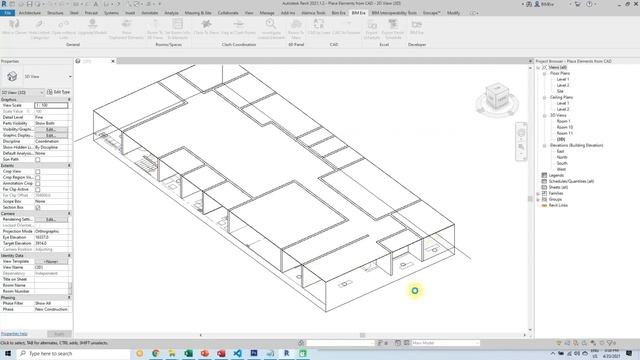The width and height of the screenshot is (640, 360).
Task: Open the Main Model design options dropdown
Action: pos(445,343)
